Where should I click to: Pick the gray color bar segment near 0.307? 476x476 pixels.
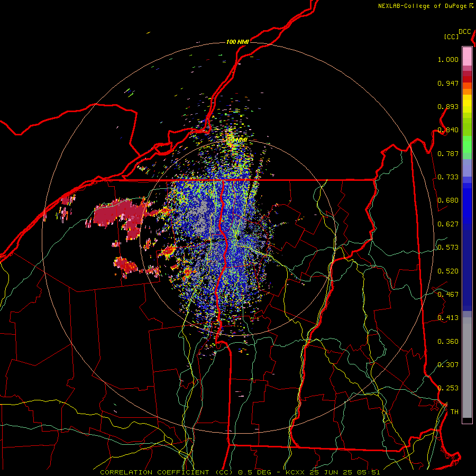click(467, 368)
